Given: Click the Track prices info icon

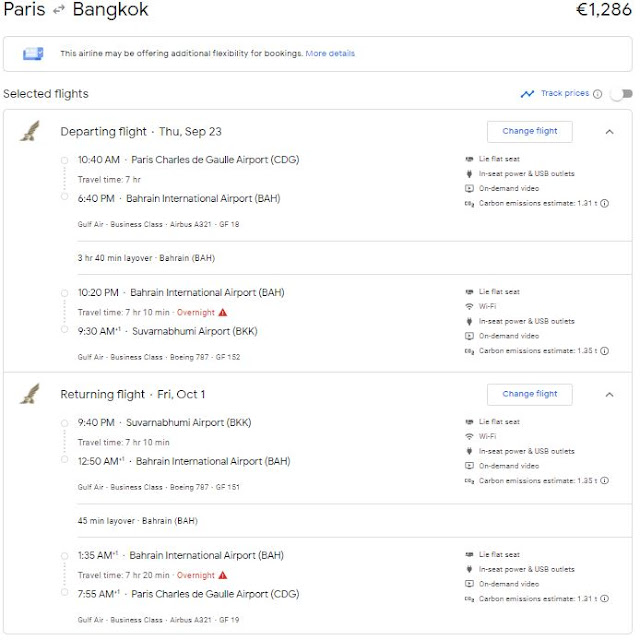Looking at the screenshot, I should coord(597,94).
